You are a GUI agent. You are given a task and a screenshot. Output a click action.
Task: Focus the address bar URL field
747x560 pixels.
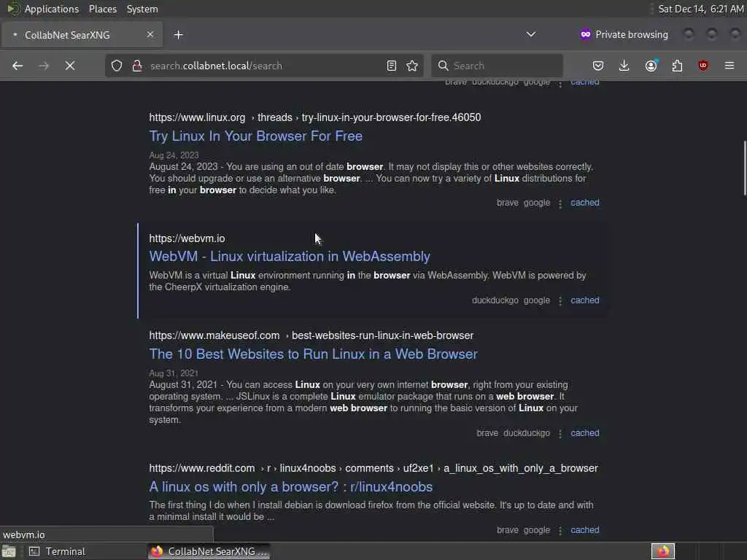[x=264, y=66]
